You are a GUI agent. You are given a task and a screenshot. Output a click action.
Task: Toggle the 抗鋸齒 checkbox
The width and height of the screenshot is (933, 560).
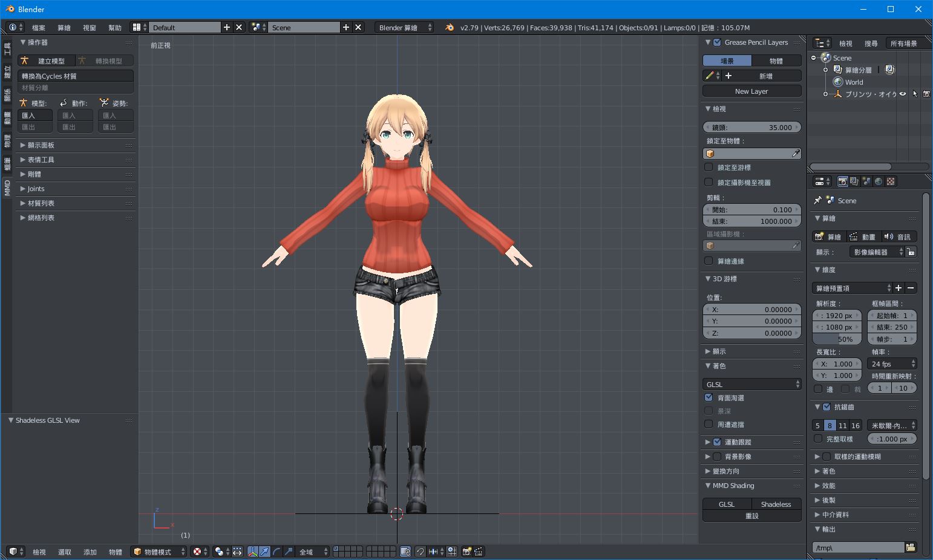tap(827, 407)
